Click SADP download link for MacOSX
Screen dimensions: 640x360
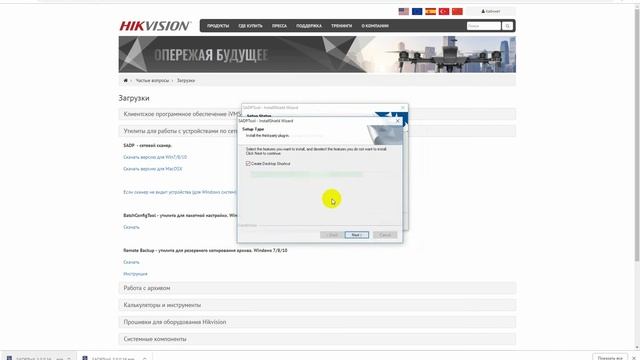pyautogui.click(x=153, y=169)
